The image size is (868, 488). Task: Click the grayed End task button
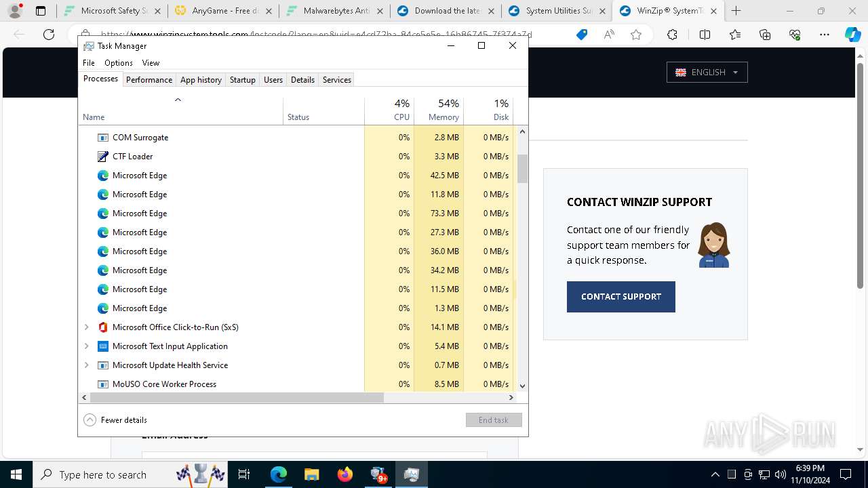coord(494,420)
